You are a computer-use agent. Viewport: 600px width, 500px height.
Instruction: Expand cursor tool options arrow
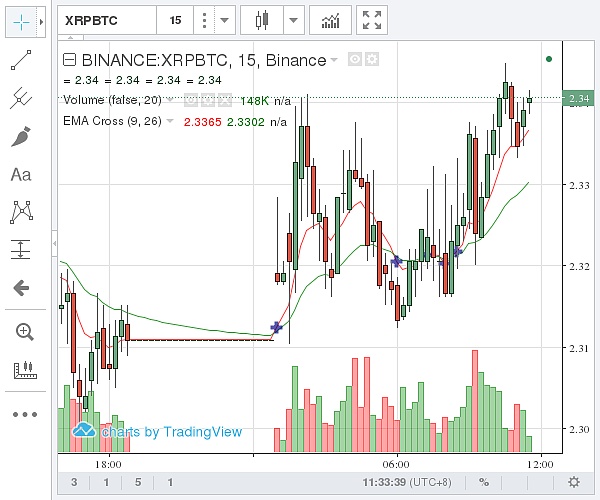tap(41, 22)
